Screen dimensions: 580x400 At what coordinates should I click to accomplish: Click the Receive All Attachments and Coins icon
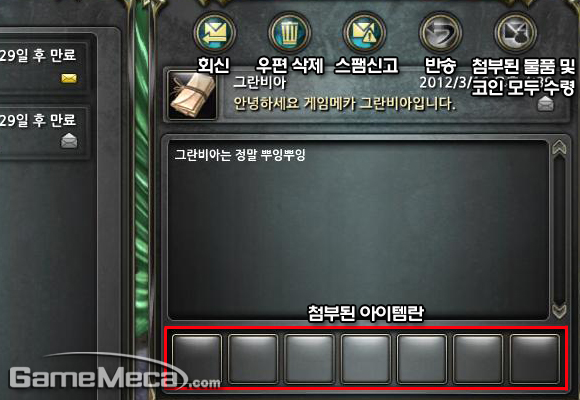[x=516, y=33]
